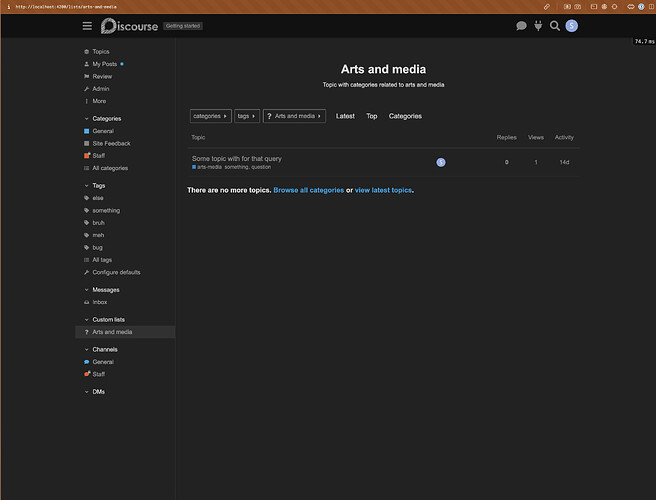Open My Posts in sidebar

tap(104, 64)
